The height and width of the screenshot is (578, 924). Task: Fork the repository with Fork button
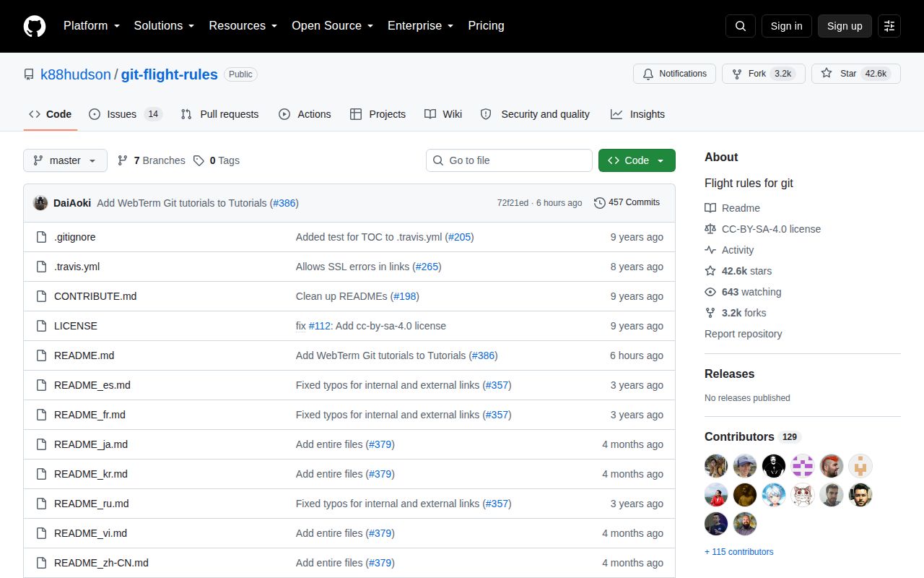tap(764, 74)
